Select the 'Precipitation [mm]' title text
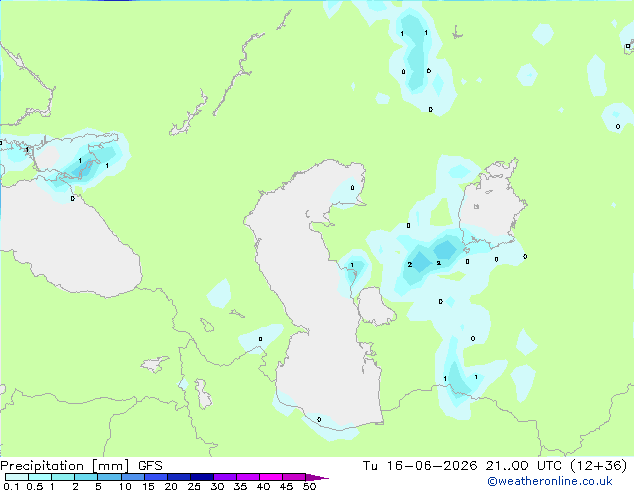The image size is (634, 490). coord(65,466)
